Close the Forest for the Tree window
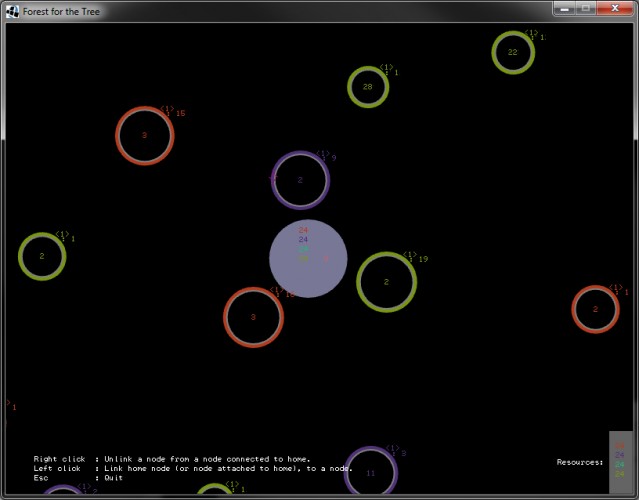The height and width of the screenshot is (500, 639). click(x=615, y=9)
